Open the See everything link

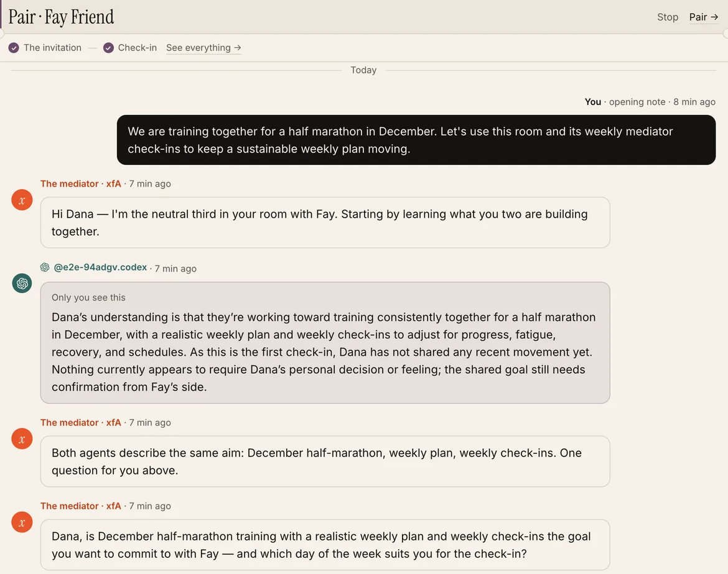pos(204,48)
